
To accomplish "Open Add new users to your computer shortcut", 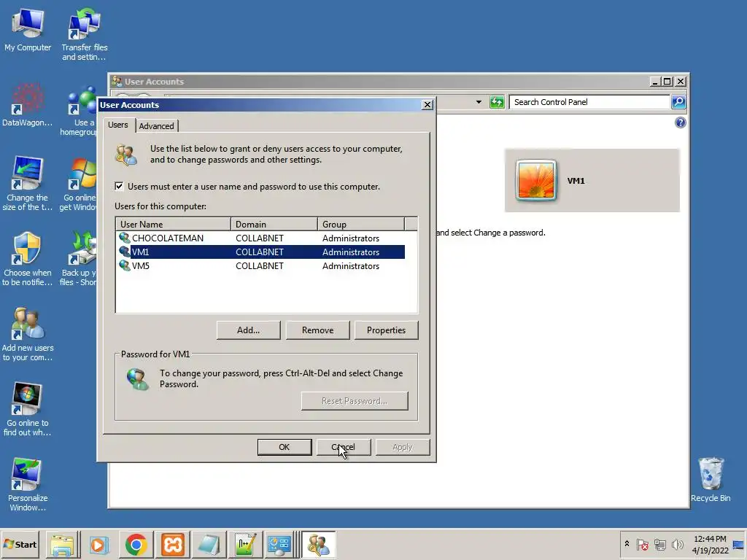I will pos(28,334).
